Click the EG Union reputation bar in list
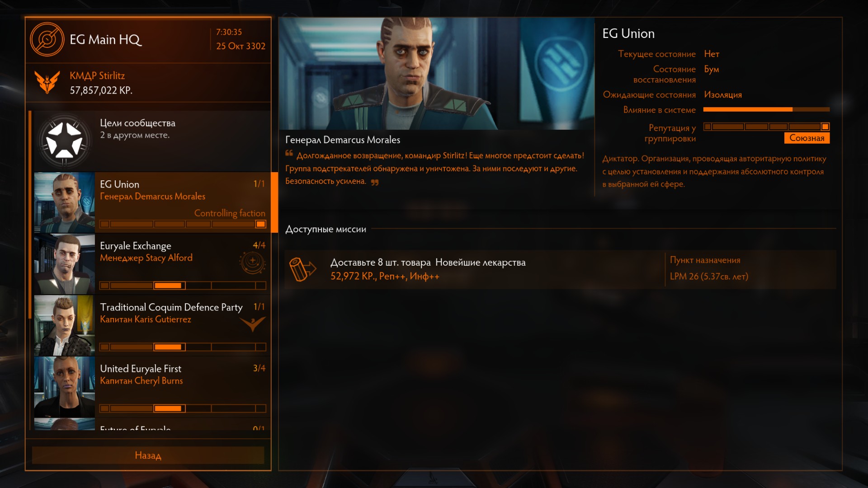The width and height of the screenshot is (868, 488). (x=183, y=224)
